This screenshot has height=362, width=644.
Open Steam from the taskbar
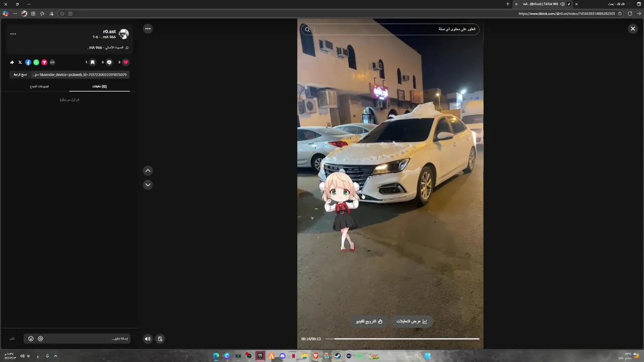click(338, 356)
